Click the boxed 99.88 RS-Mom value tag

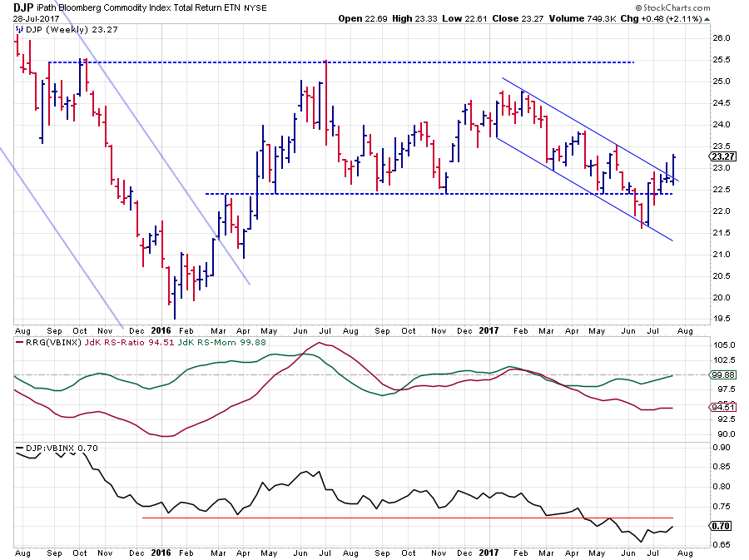(x=723, y=374)
